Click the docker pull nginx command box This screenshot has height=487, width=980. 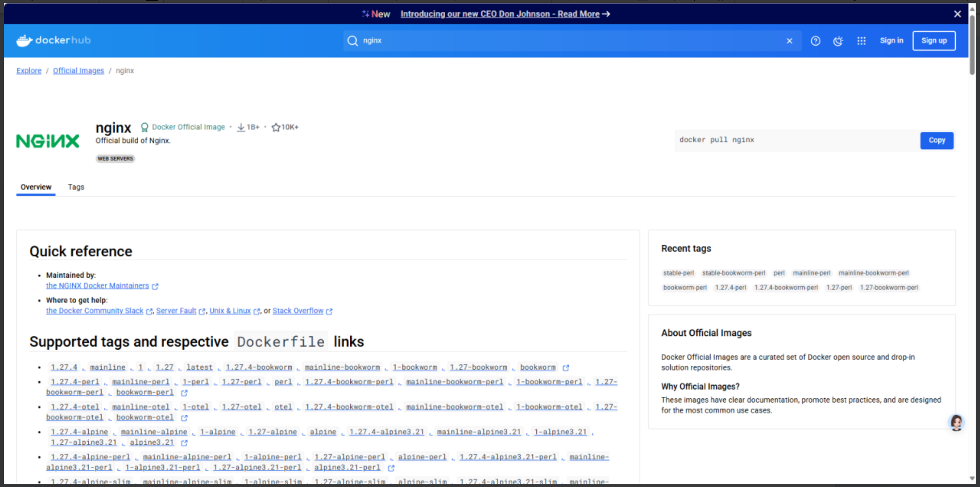point(797,140)
